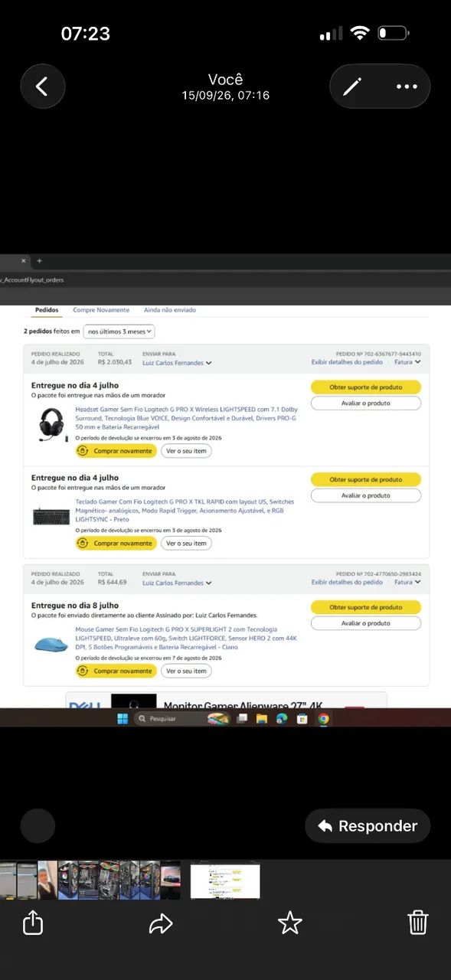Click the blue mouse product image
451x980 pixels.
(x=51, y=644)
